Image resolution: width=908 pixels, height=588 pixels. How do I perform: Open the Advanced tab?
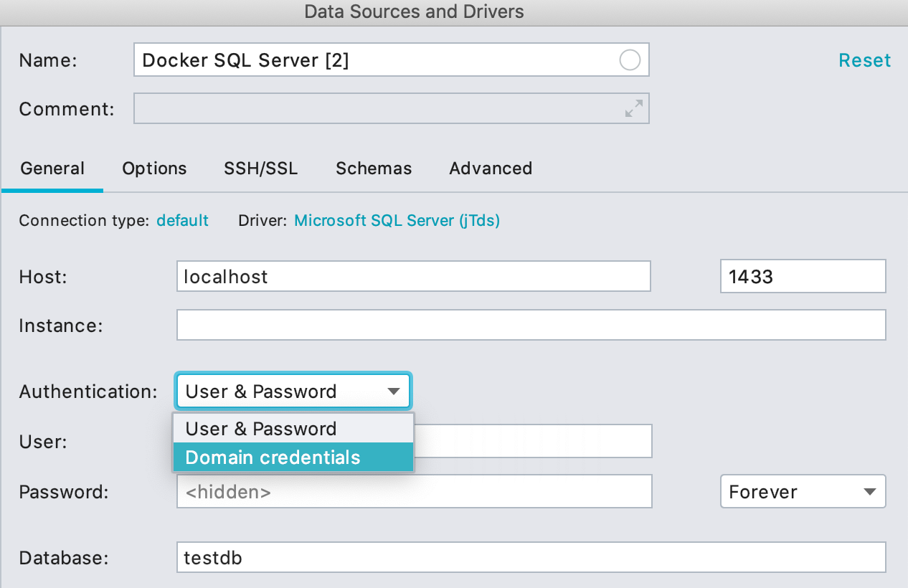[x=491, y=169]
